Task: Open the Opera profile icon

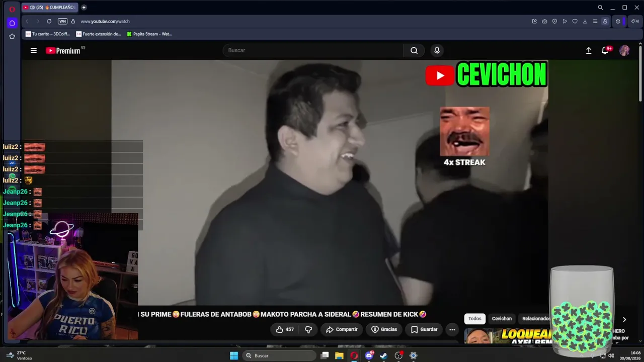Action: pyautogui.click(x=605, y=21)
